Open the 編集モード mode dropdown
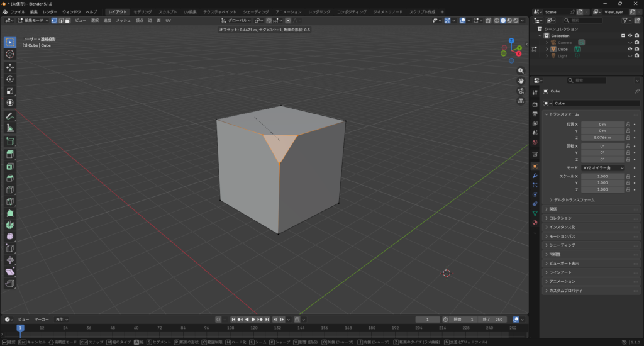 [x=31, y=20]
